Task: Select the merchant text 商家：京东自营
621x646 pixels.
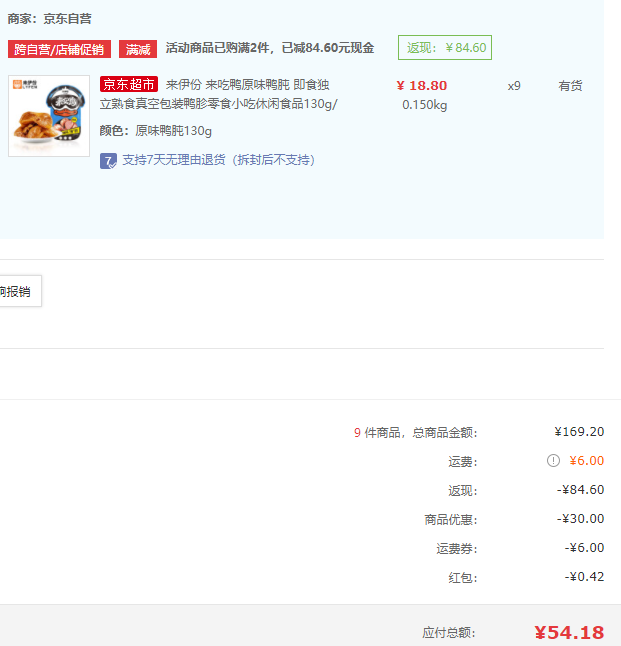Action: (49, 19)
